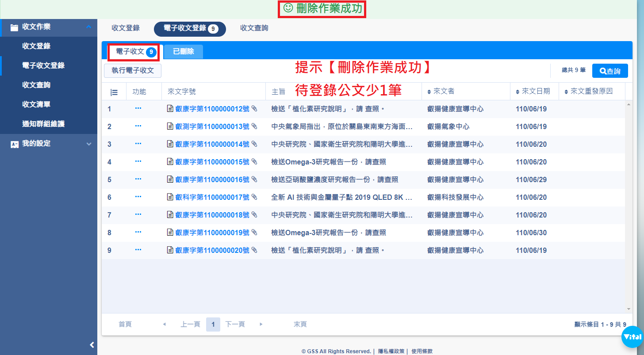Open the three-dot function menu for row 1
This screenshot has height=355, width=644.
(x=138, y=109)
